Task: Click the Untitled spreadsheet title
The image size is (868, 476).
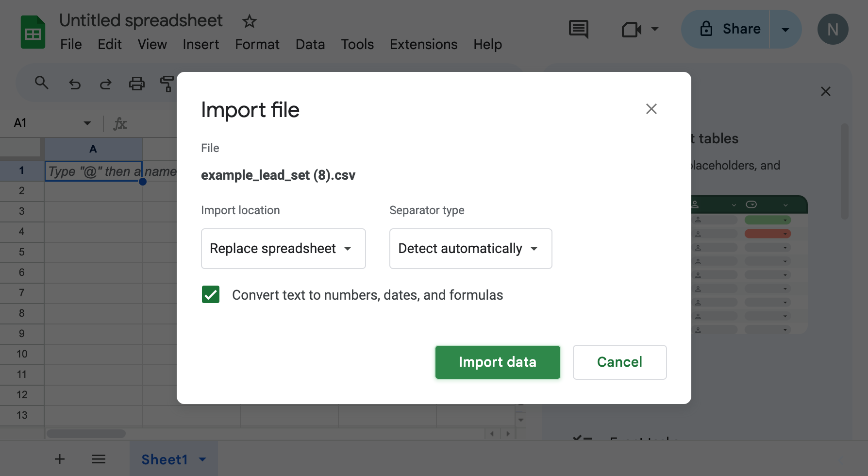Action: click(141, 20)
